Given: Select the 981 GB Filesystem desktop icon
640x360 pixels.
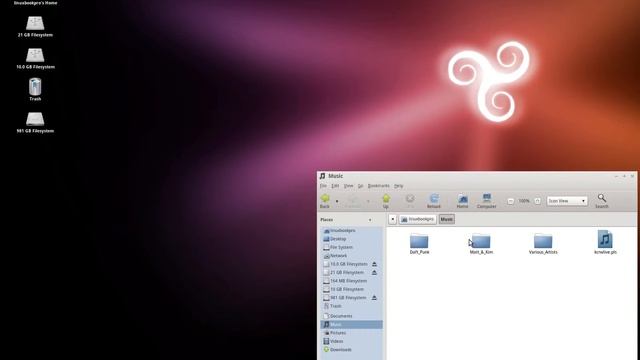Looking at the screenshot, I should tap(35, 122).
